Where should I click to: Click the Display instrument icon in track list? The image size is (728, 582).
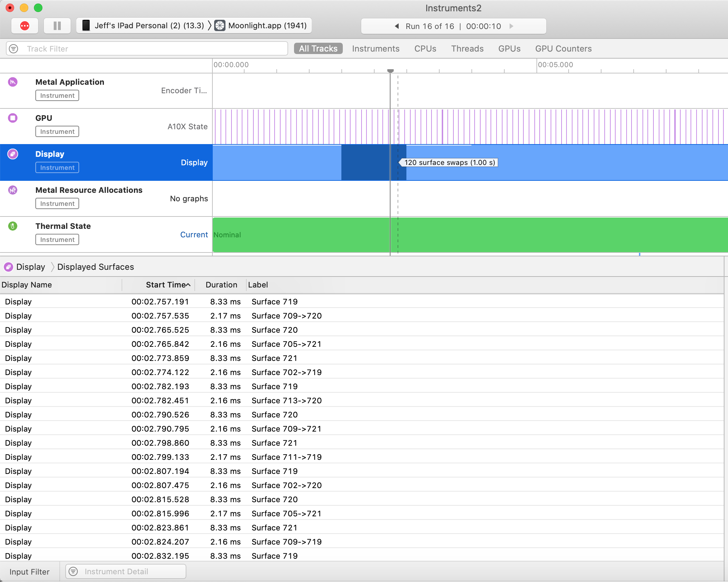tap(13, 154)
